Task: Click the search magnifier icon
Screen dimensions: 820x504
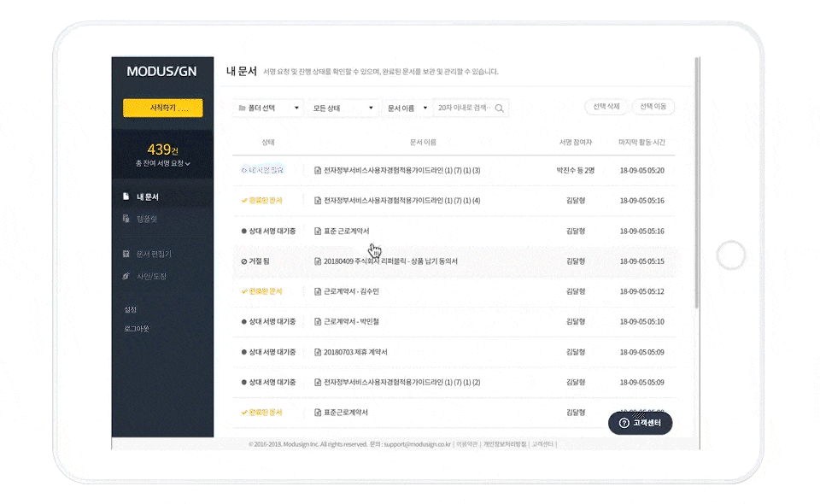Action: (500, 108)
